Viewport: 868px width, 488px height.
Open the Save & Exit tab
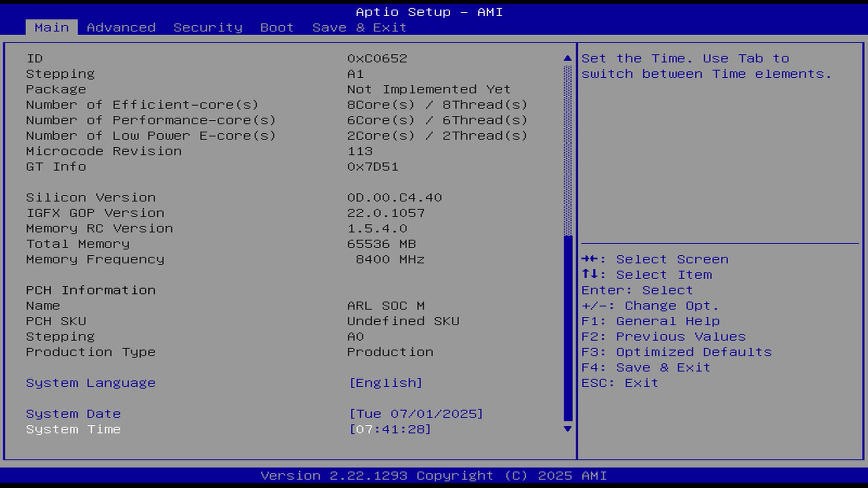pyautogui.click(x=359, y=28)
